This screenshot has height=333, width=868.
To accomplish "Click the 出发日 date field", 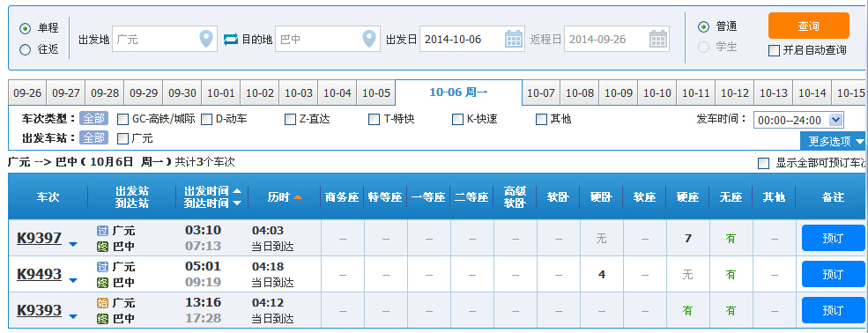I will click(472, 40).
